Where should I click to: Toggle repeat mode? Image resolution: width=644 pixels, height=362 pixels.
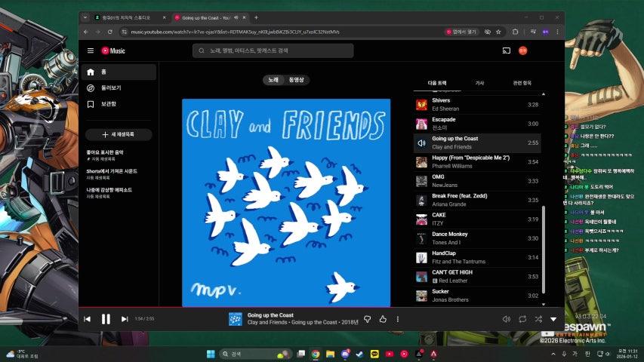click(522, 319)
